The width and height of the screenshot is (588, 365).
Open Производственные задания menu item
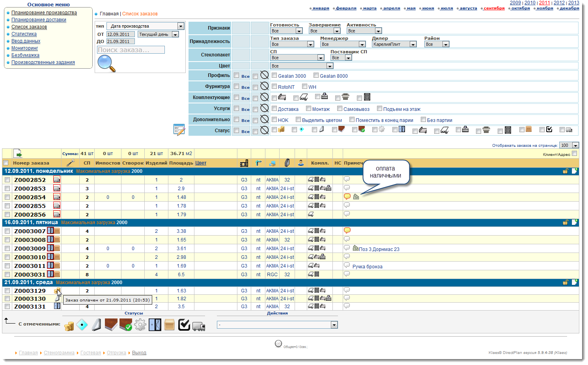pos(43,62)
